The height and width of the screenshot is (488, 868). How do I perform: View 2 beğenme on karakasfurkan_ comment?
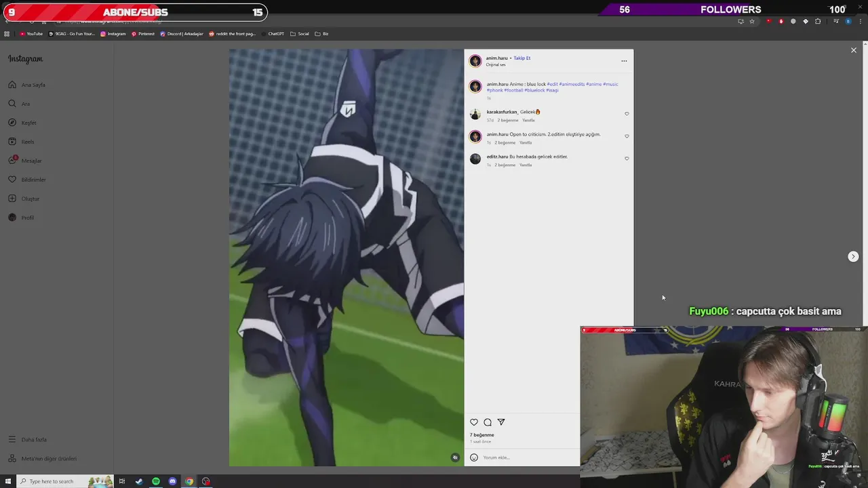[x=507, y=120]
